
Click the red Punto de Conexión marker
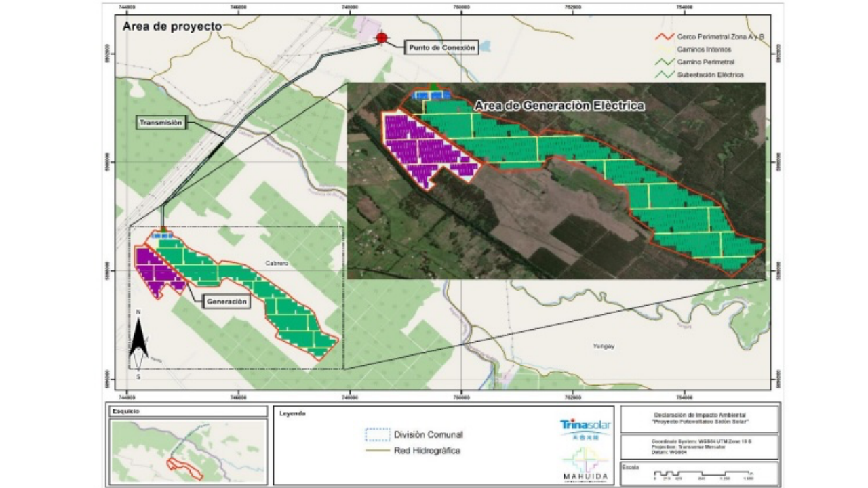(382, 38)
